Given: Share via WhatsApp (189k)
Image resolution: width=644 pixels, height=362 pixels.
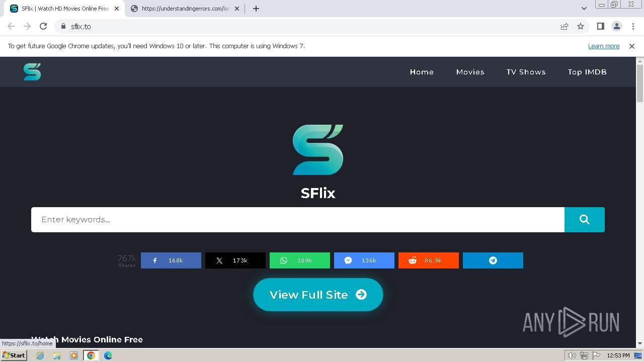Looking at the screenshot, I should click(300, 260).
